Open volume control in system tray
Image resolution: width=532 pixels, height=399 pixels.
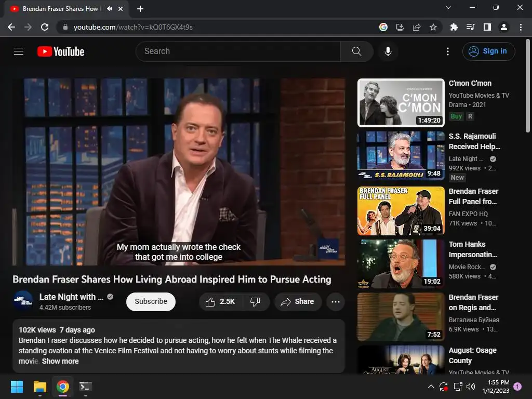coord(471,387)
